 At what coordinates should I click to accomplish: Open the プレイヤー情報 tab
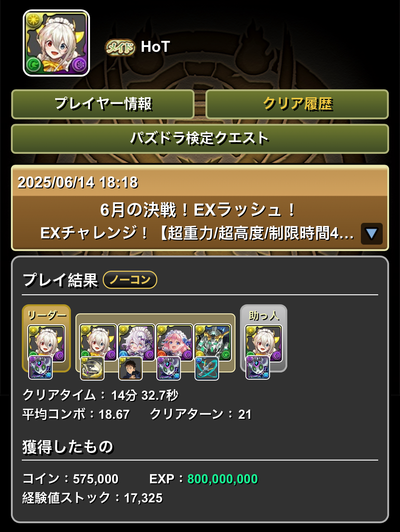click(x=103, y=104)
